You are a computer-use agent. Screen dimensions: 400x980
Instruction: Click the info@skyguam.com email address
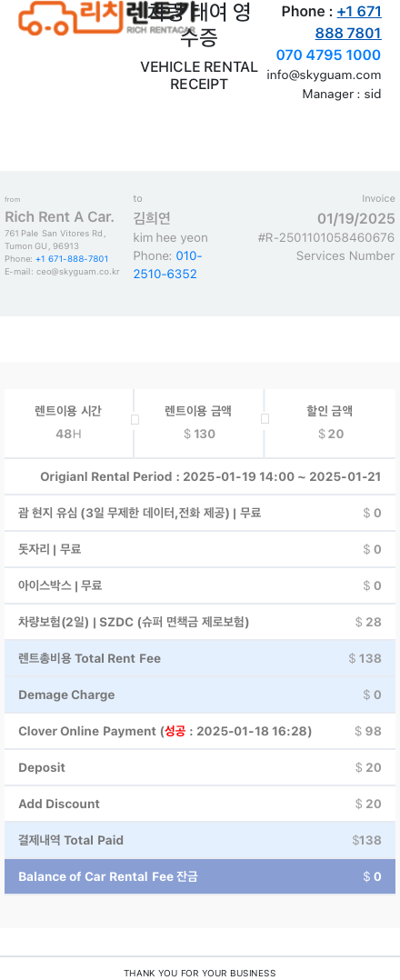[x=324, y=75]
